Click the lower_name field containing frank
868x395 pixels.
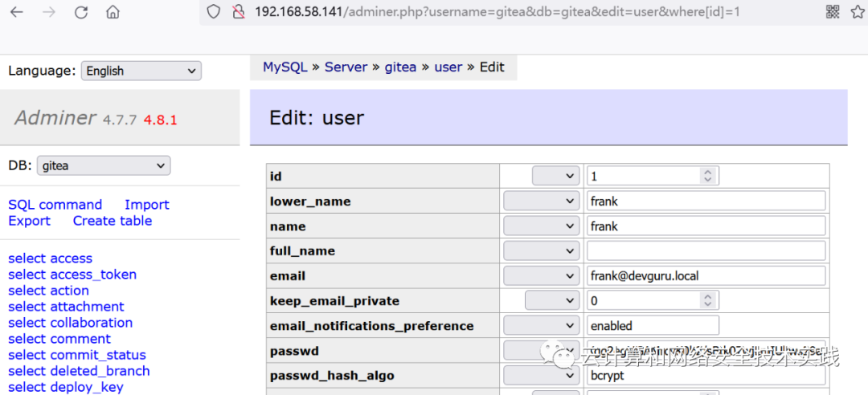click(x=706, y=202)
